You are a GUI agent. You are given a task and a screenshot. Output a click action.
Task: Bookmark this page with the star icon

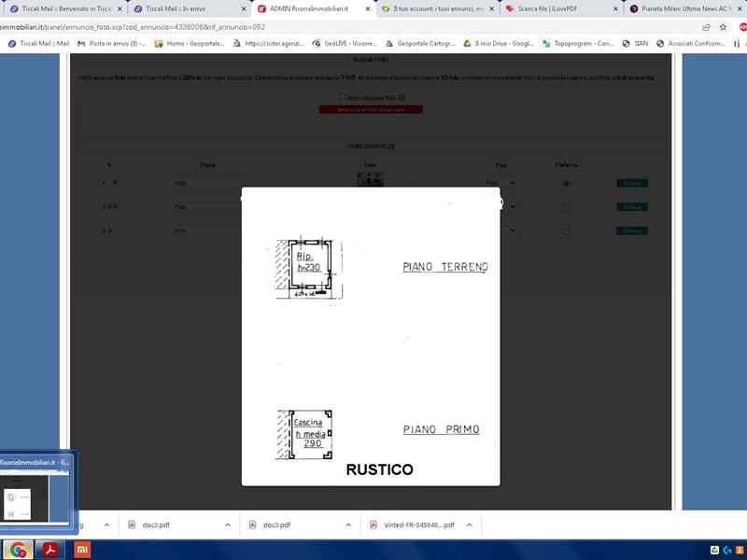723,27
